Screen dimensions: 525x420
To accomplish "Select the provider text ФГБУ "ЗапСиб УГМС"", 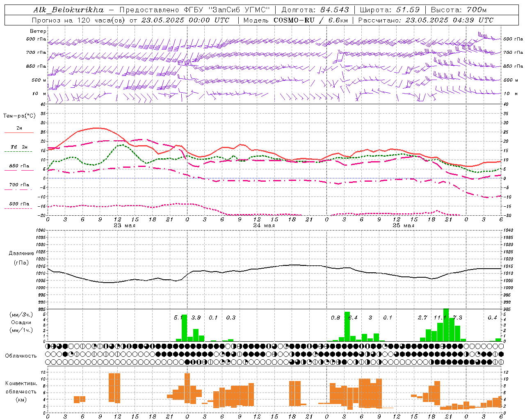I will pyautogui.click(x=227, y=10).
